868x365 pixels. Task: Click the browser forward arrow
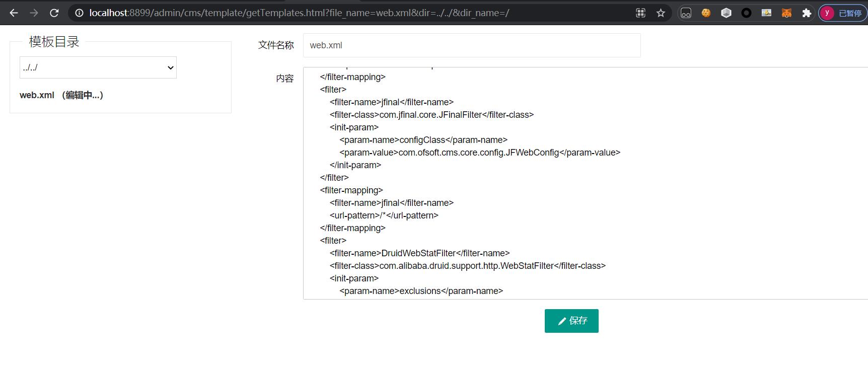[x=34, y=13]
